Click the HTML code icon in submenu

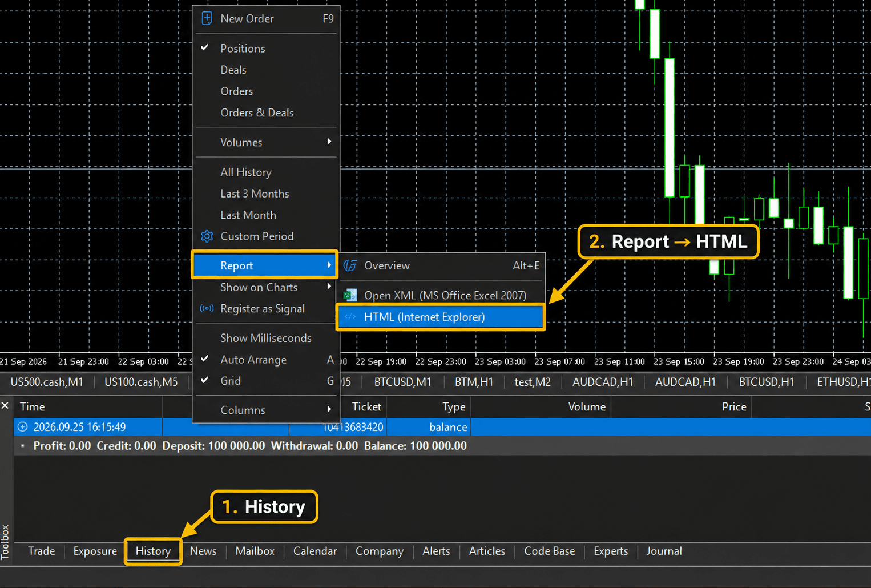[350, 317]
